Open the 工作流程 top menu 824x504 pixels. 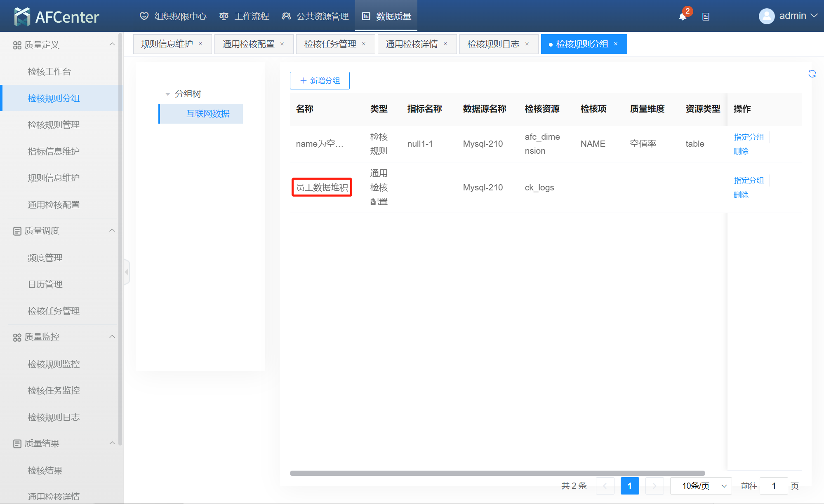[x=245, y=16]
